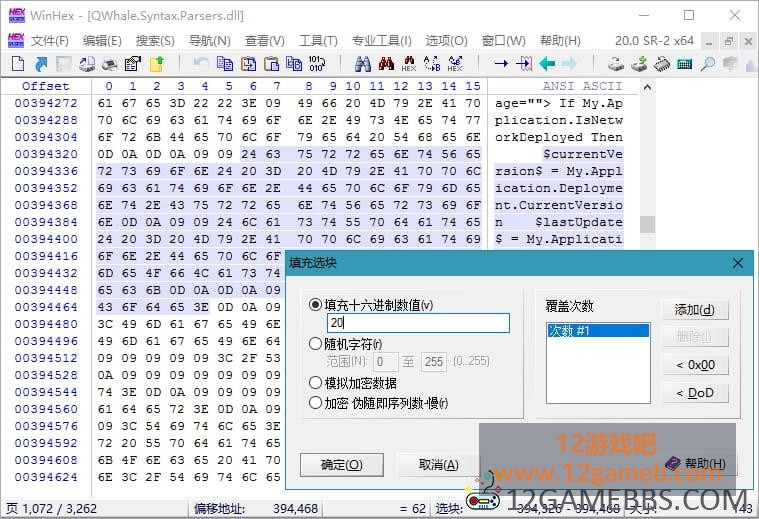Click column header 15
Image resolution: width=759 pixels, height=519 pixels.
(473, 86)
